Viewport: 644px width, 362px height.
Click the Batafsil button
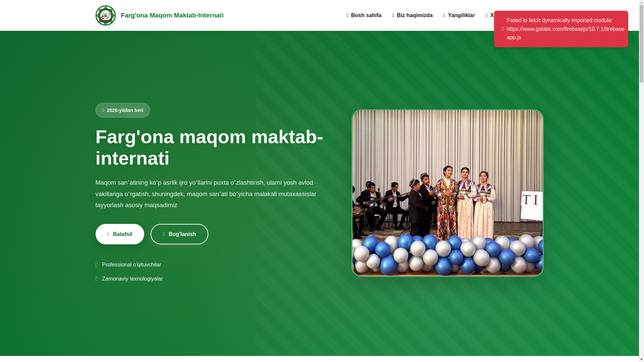120,234
